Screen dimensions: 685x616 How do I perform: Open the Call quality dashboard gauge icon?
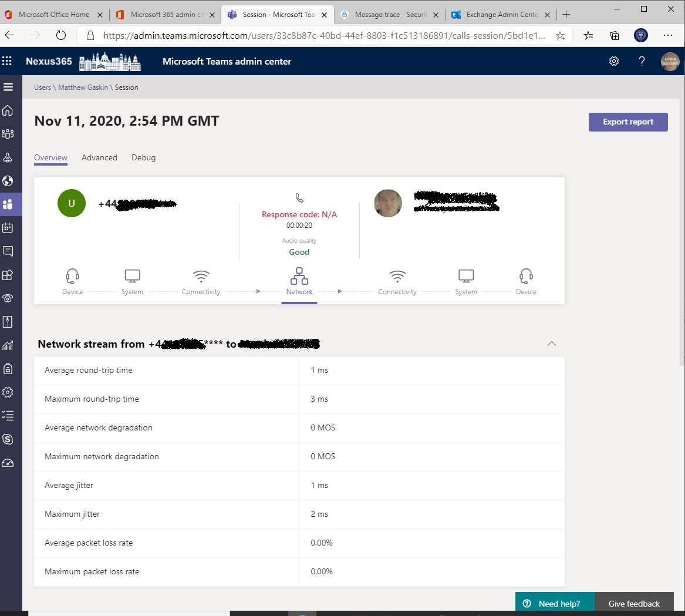pos(8,463)
